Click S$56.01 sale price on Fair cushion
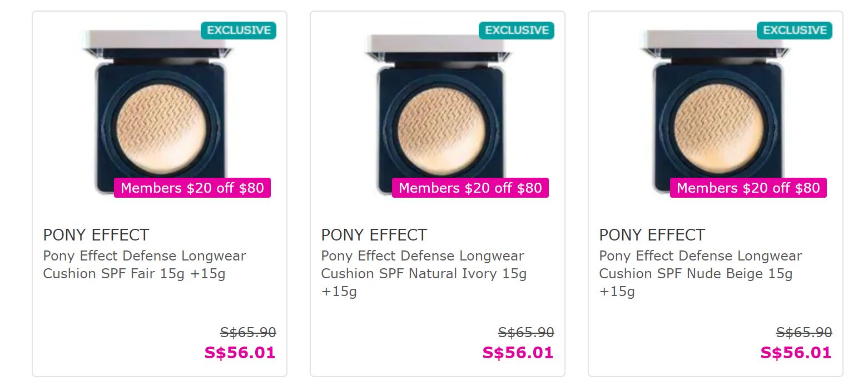868x386 pixels. point(240,353)
